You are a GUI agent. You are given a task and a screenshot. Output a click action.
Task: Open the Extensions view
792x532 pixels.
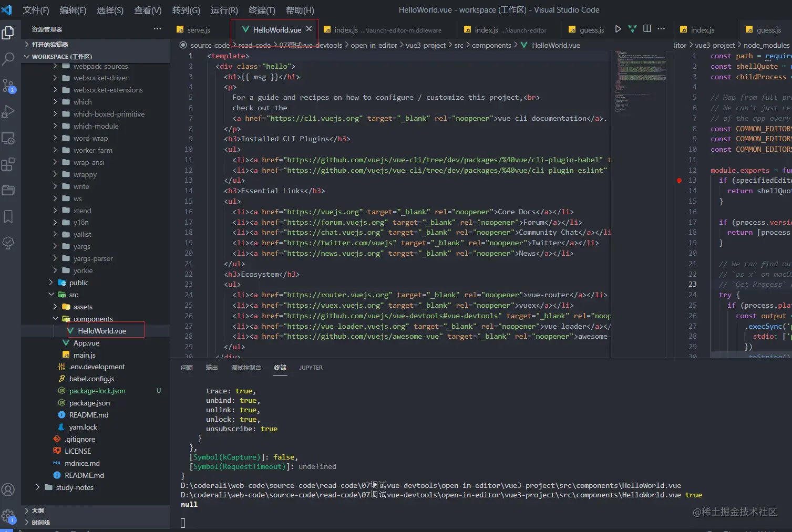[8, 164]
